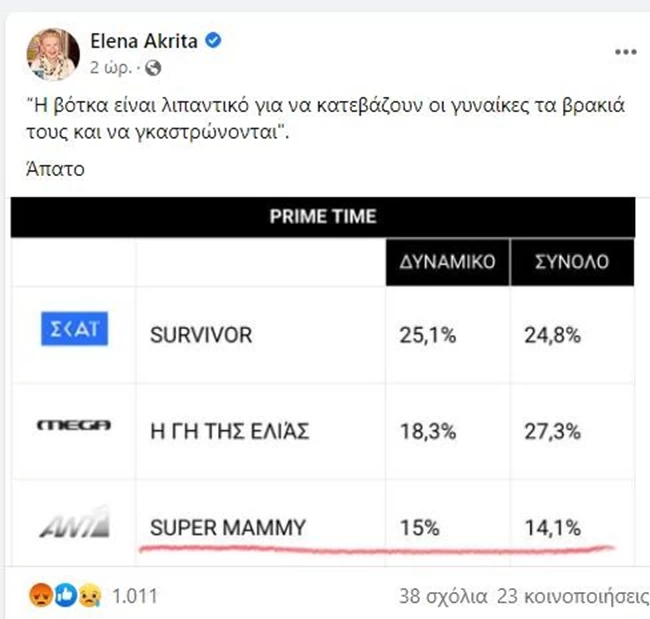The width and height of the screenshot is (650, 619).
Task: Click the ΣΚΑΪ channel logo
Action: pos(73,329)
